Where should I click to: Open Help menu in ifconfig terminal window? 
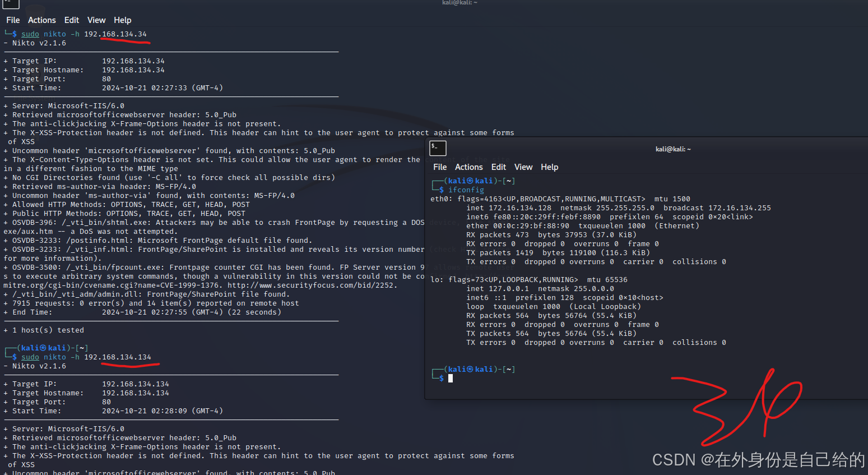pos(550,167)
